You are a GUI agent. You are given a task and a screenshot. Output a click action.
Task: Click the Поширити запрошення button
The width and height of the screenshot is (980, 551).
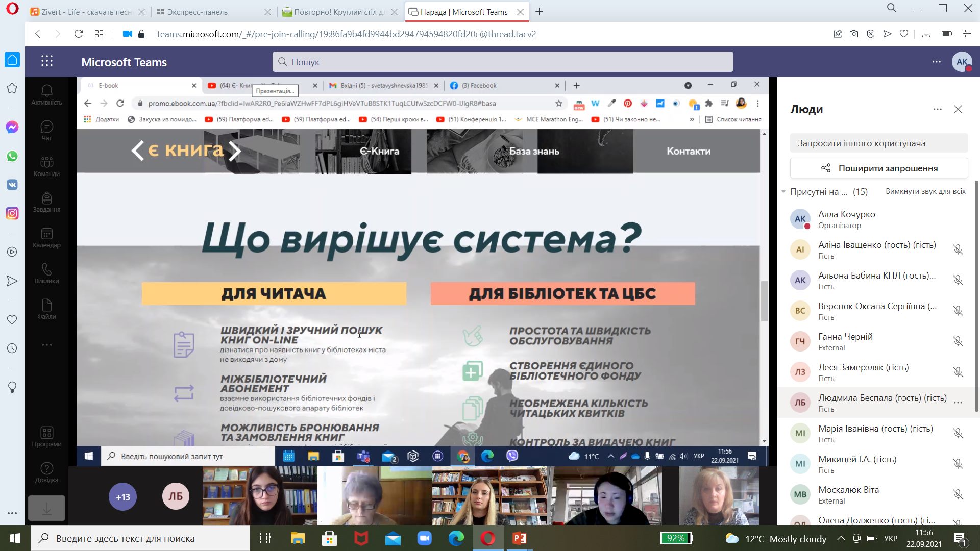(879, 168)
